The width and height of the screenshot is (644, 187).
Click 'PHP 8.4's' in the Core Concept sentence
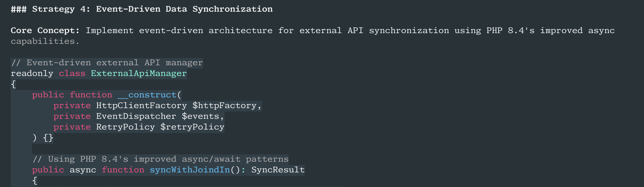click(510, 30)
